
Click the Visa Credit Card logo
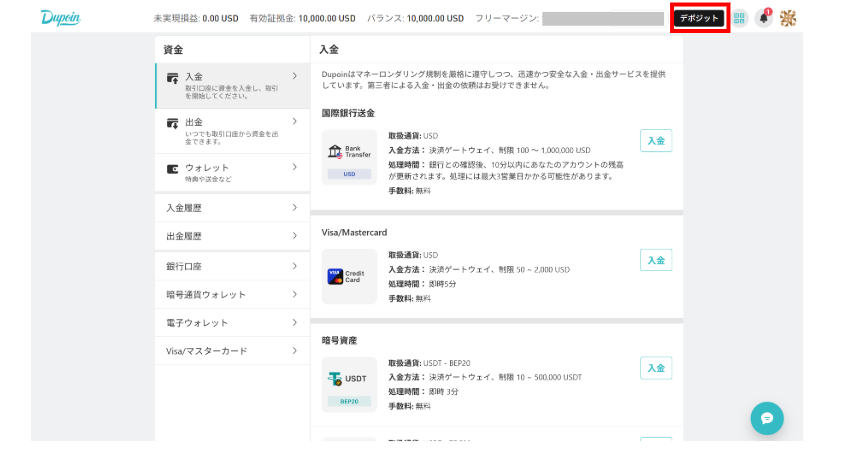click(x=350, y=277)
